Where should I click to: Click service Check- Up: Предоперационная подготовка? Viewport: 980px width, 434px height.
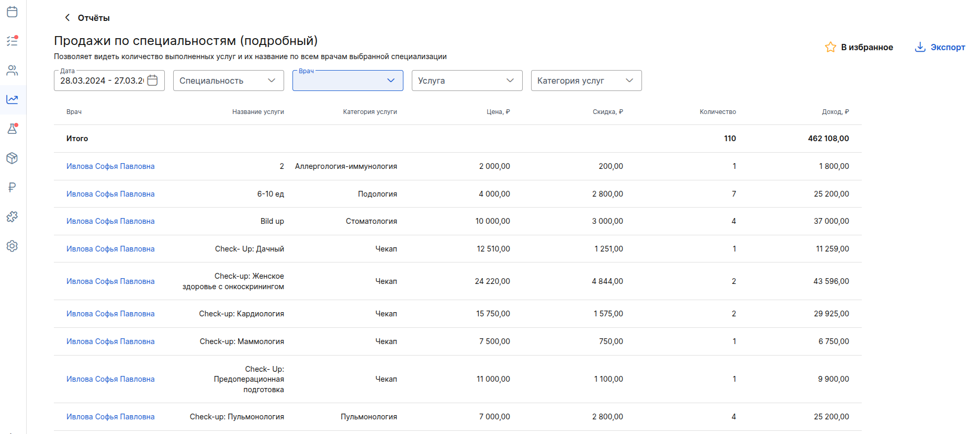(249, 379)
